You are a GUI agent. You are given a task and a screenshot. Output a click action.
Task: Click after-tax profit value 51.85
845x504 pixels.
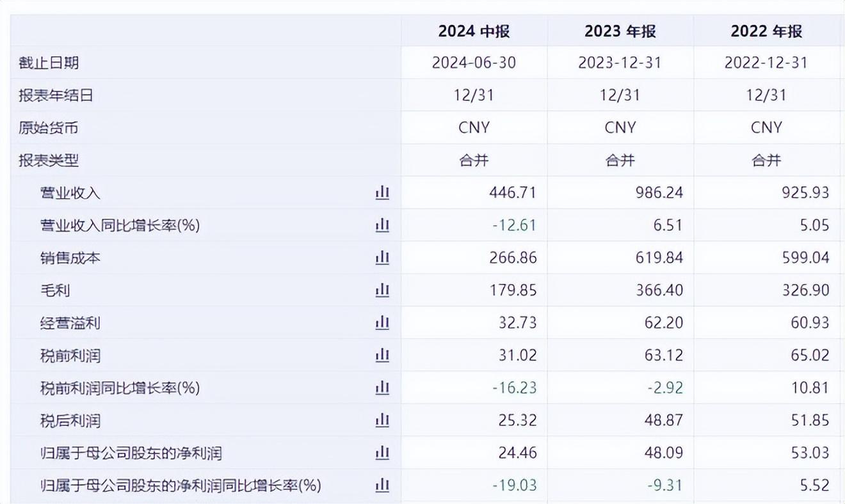click(x=810, y=421)
